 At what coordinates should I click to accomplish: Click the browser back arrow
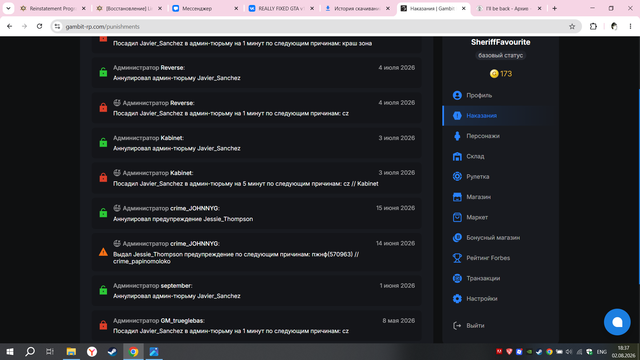(9, 27)
